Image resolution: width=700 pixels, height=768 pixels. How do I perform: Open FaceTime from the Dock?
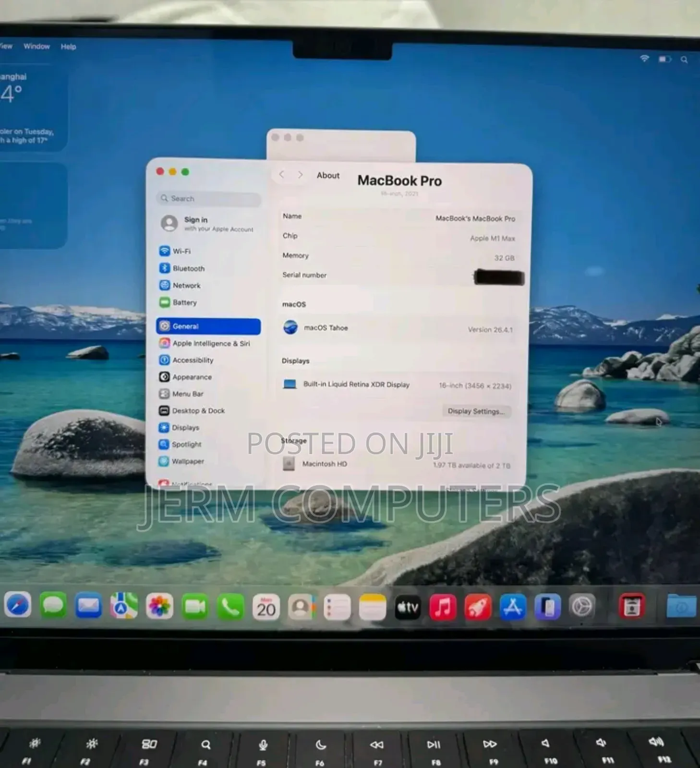pyautogui.click(x=195, y=607)
